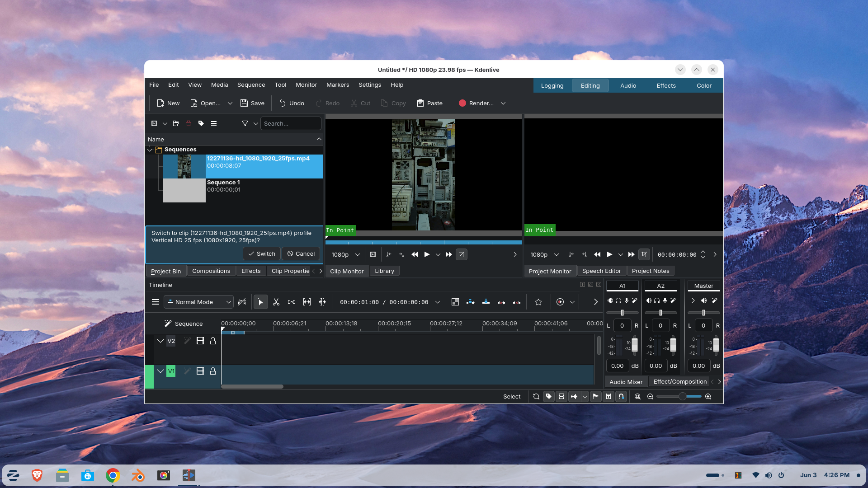Toggle snap magnet in status bar
Screen dimensions: 868x488
tap(621, 396)
